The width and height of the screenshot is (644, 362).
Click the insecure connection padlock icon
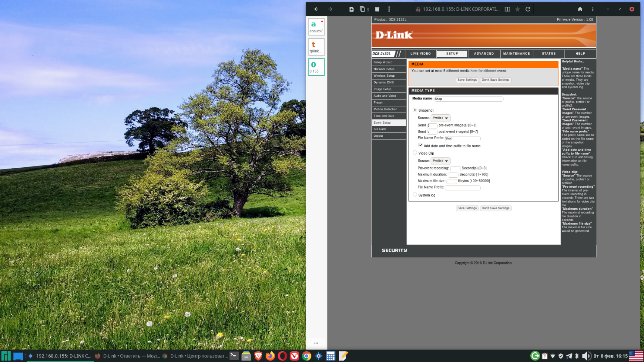coord(418,9)
